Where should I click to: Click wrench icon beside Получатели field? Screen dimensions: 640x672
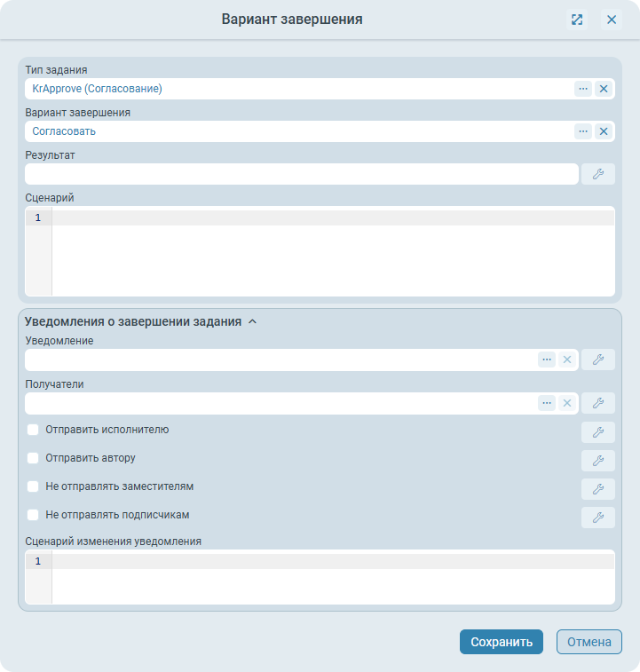[597, 403]
